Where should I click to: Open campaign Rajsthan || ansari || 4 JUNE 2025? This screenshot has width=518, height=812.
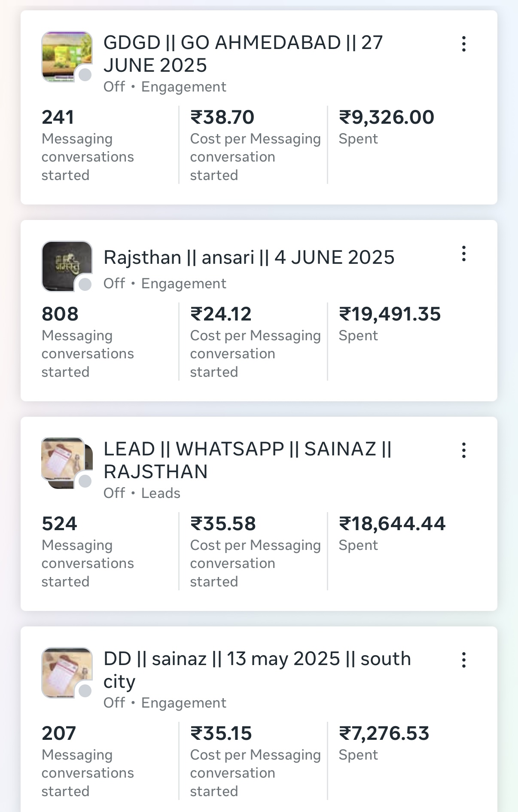[249, 257]
